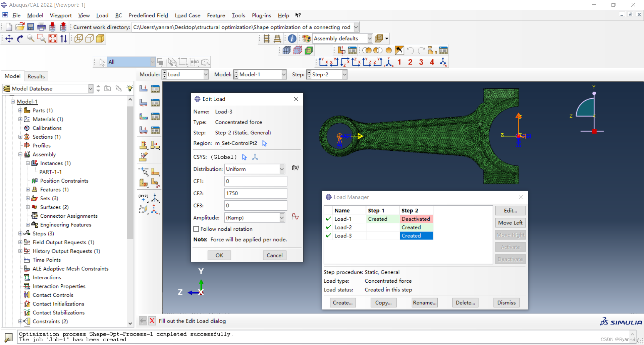Toggle the Follow nodal rotation checkbox
This screenshot has height=345, width=644.
pos(196,229)
